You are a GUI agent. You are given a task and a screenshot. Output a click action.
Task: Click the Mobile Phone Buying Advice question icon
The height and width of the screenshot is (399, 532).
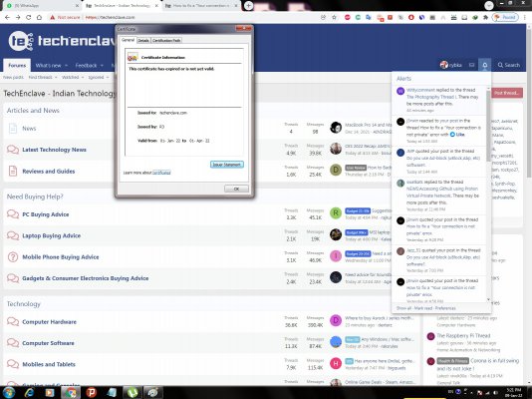click(x=13, y=257)
